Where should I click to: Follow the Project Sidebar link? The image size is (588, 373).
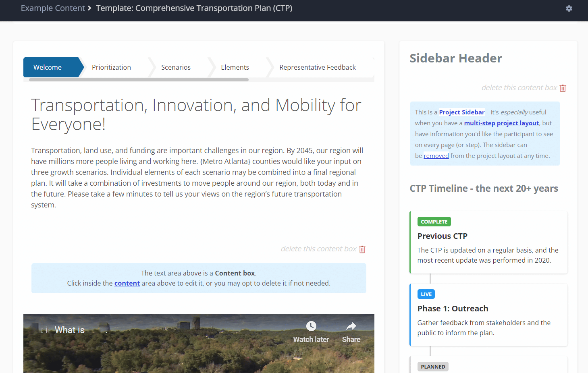point(461,112)
